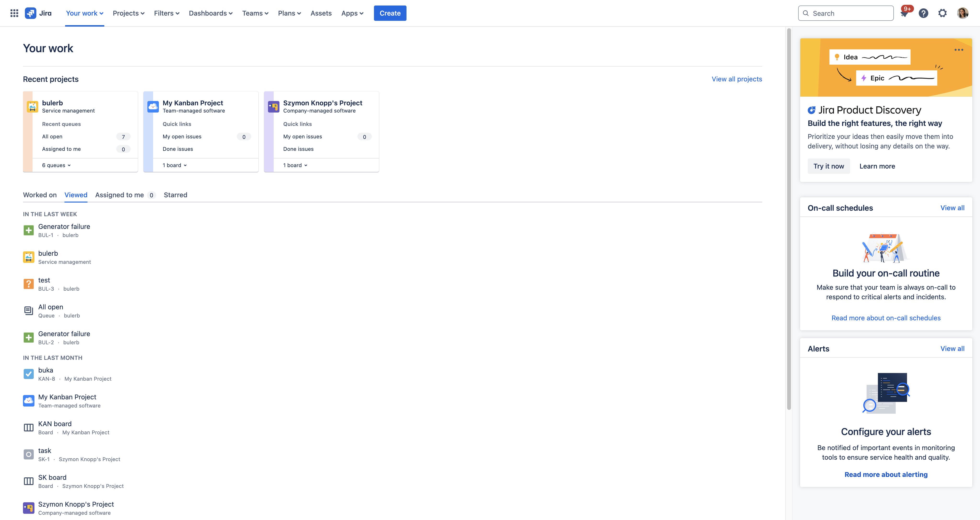Viewport: 980px width, 520px height.
Task: Click Try it now button
Action: [829, 166]
